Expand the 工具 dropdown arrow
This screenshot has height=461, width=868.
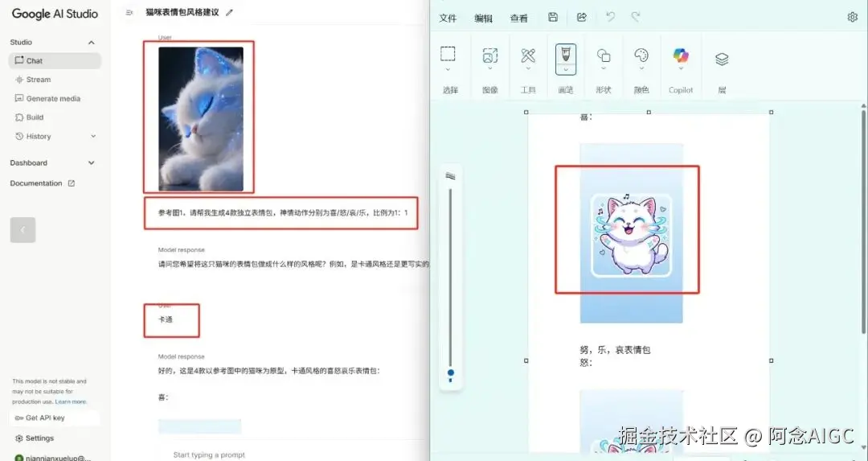click(x=528, y=69)
